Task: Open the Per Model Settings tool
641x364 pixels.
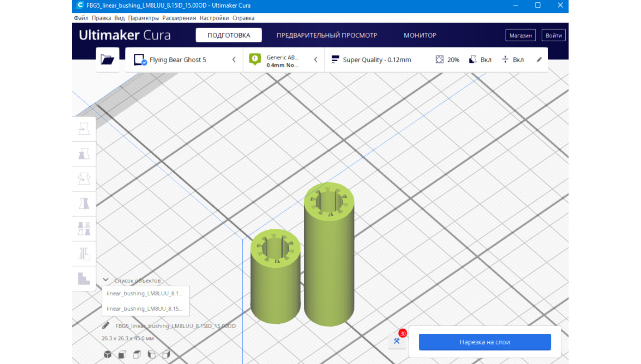Action: 84,228
